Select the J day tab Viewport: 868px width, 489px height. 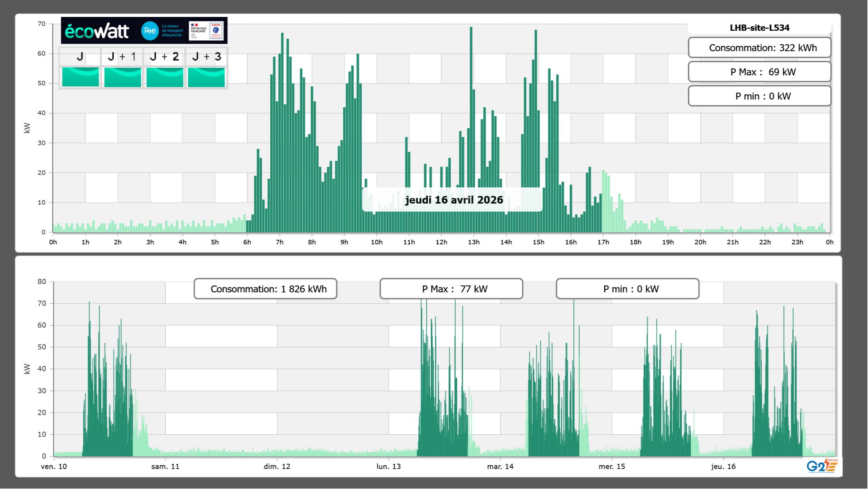[x=80, y=57]
